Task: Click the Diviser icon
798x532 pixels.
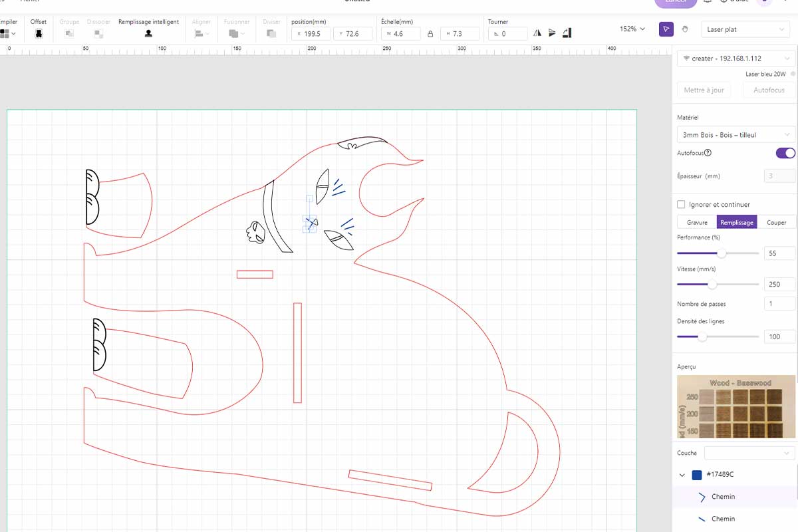Action: (271, 33)
